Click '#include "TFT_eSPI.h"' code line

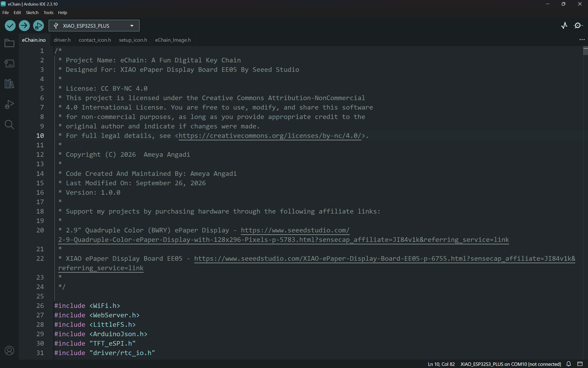[95, 343]
